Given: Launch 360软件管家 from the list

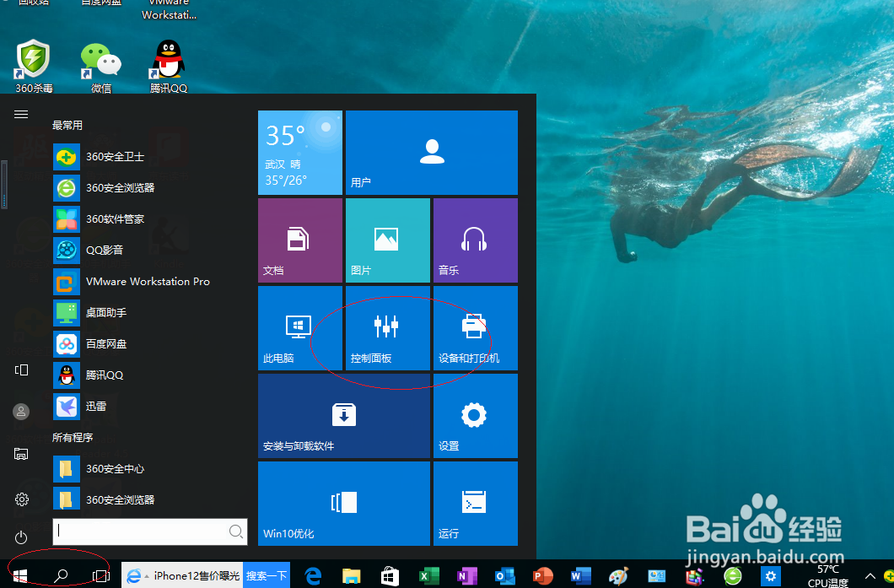Looking at the screenshot, I should 148,219.
